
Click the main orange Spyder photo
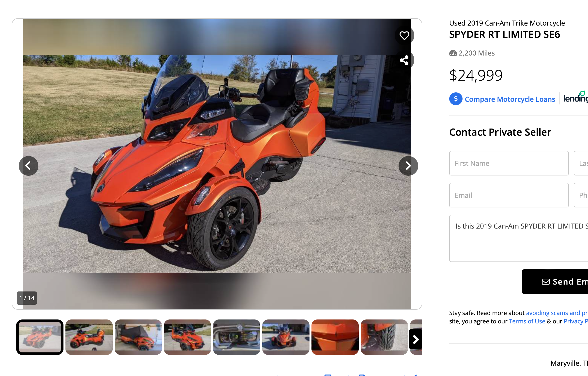point(217,164)
